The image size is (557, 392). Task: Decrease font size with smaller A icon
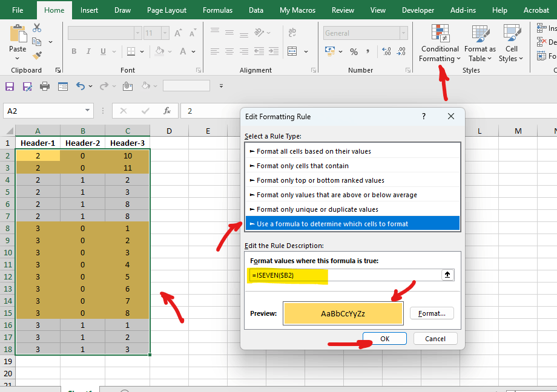pyautogui.click(x=193, y=33)
